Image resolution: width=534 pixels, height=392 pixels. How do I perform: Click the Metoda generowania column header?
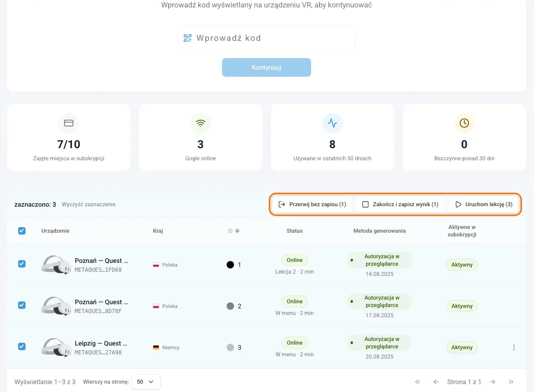coord(379,230)
